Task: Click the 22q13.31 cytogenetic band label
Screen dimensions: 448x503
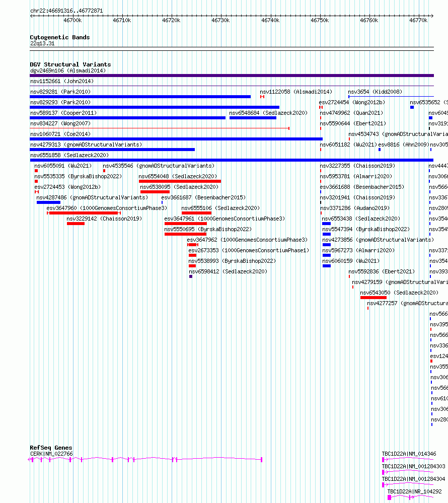Action: [42, 44]
